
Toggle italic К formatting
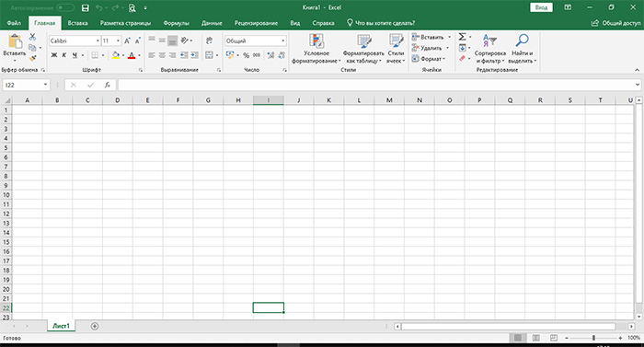pyautogui.click(x=64, y=55)
